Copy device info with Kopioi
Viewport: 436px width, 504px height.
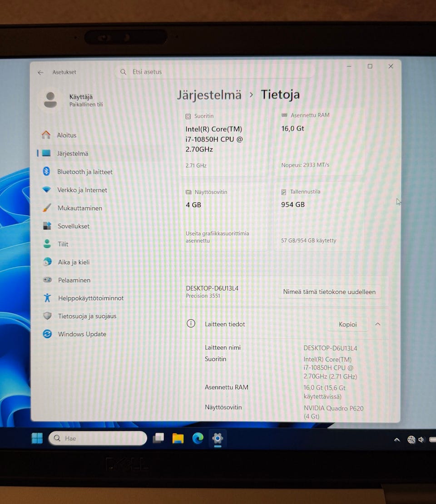[x=347, y=324]
